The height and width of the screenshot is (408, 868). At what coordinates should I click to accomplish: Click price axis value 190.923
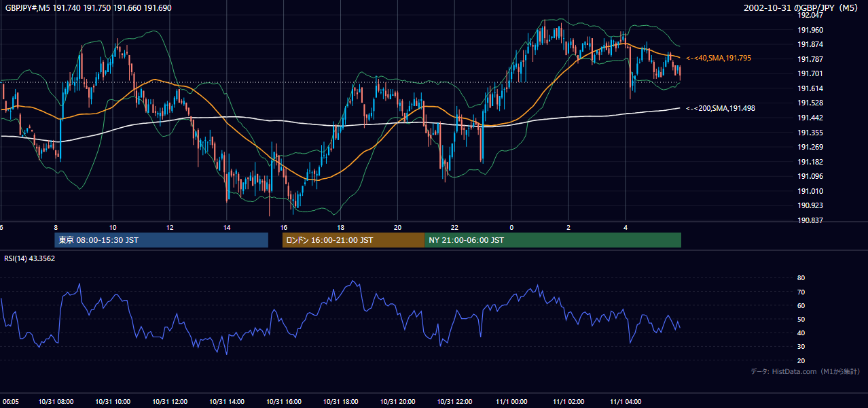[x=810, y=206]
